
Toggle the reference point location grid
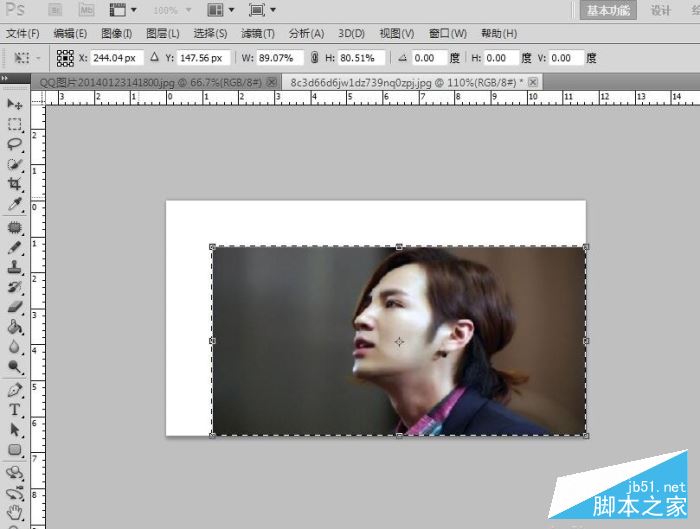65,58
